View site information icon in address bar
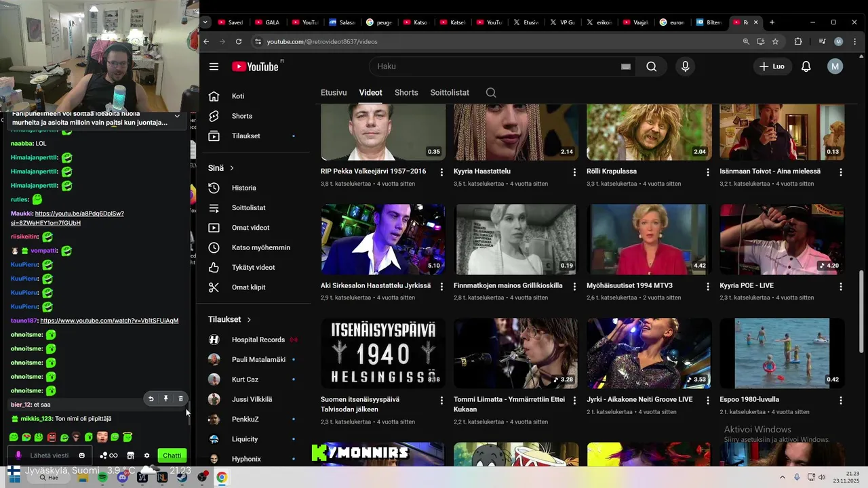The image size is (868, 488). 258,41
